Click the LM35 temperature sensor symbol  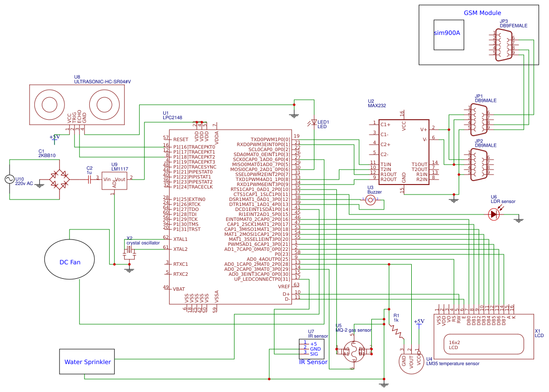coord(412,361)
